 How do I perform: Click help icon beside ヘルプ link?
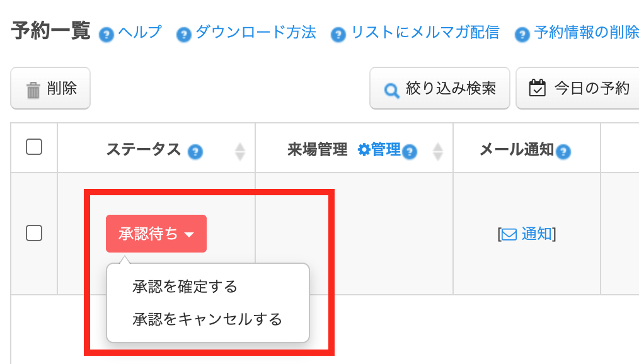click(106, 35)
